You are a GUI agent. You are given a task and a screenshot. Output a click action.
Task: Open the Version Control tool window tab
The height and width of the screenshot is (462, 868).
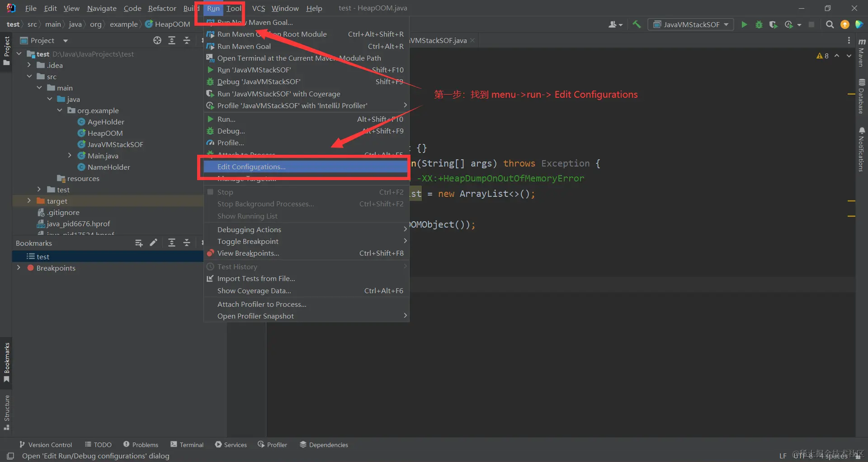click(46, 445)
